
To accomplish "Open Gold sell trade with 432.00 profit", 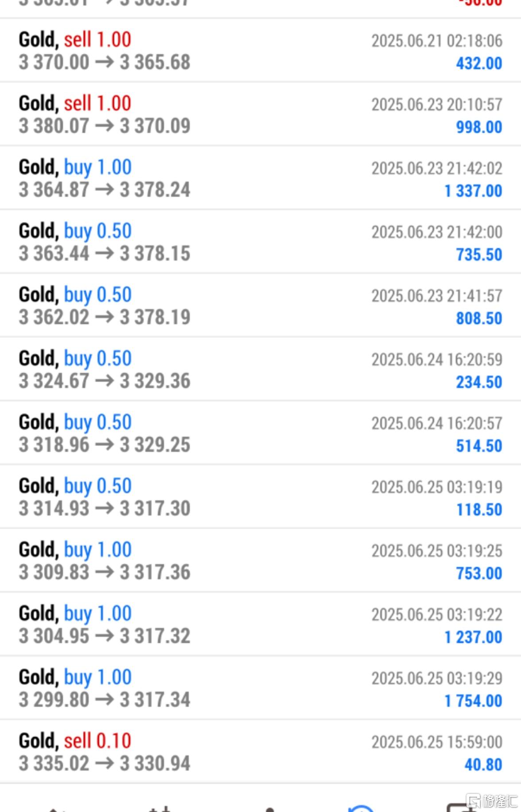I will click(260, 50).
